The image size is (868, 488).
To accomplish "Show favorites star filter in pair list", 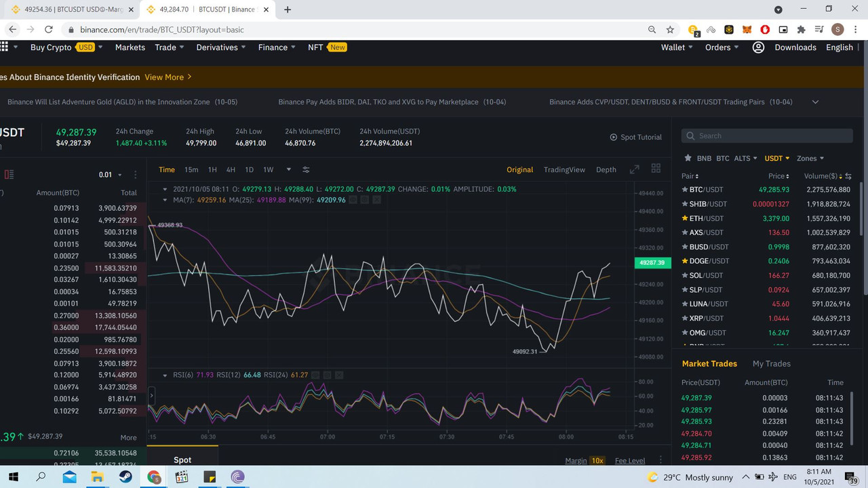I will [689, 158].
